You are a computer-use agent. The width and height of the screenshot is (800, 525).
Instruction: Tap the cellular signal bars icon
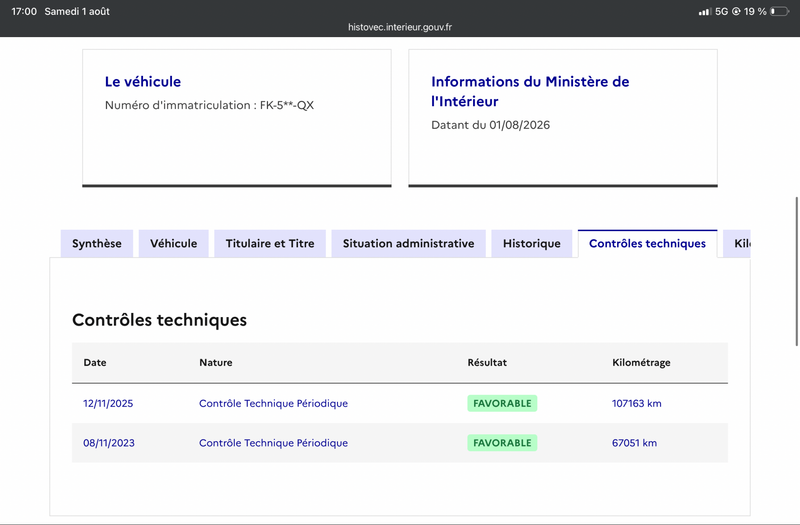(705, 11)
